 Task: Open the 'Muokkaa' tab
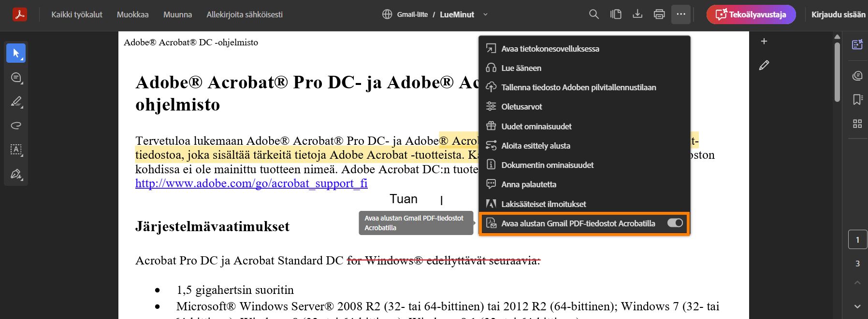click(132, 14)
